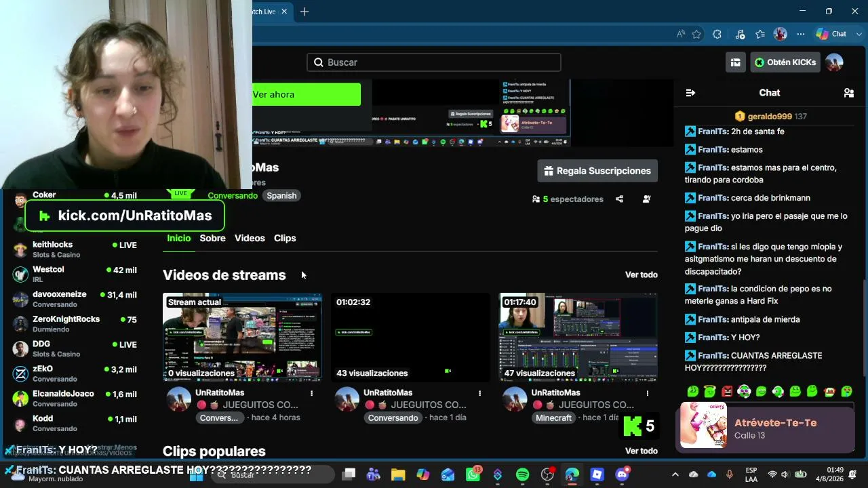Click the share icon next to espectadores

click(x=619, y=199)
